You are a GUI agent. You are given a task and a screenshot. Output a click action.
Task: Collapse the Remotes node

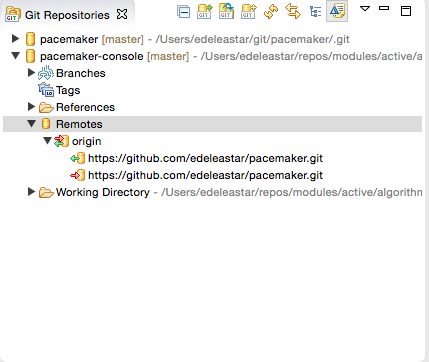coord(32,124)
